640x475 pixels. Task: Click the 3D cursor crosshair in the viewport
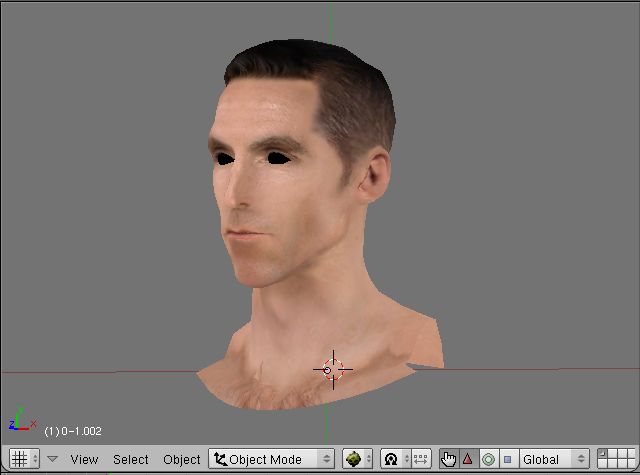click(x=332, y=369)
